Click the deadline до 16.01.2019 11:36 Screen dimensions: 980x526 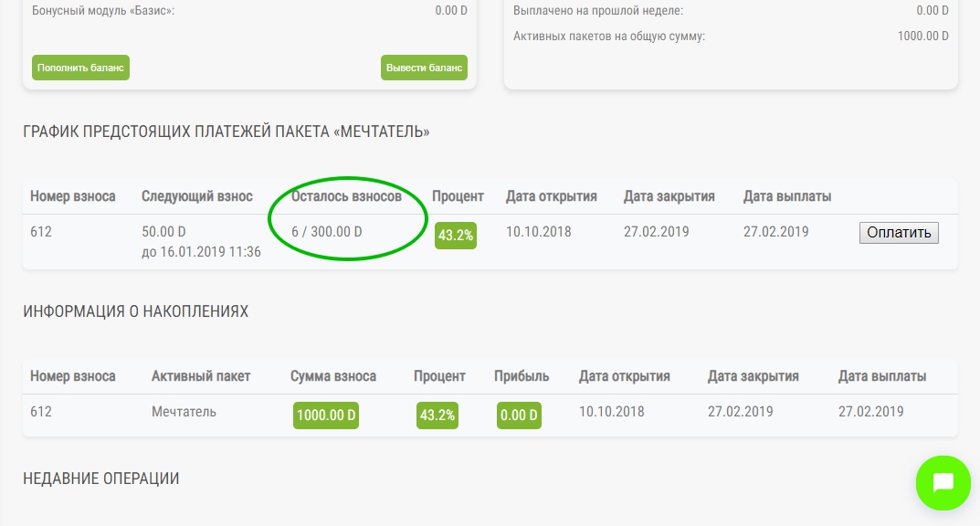[x=201, y=252]
